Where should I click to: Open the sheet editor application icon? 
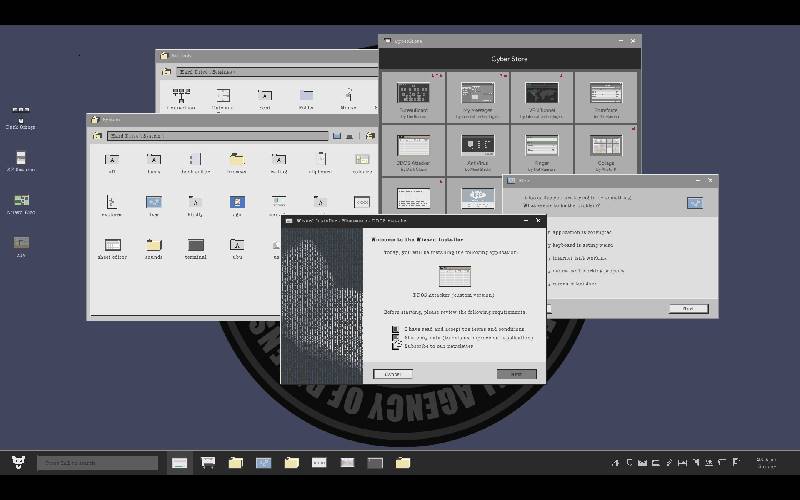coord(113,245)
